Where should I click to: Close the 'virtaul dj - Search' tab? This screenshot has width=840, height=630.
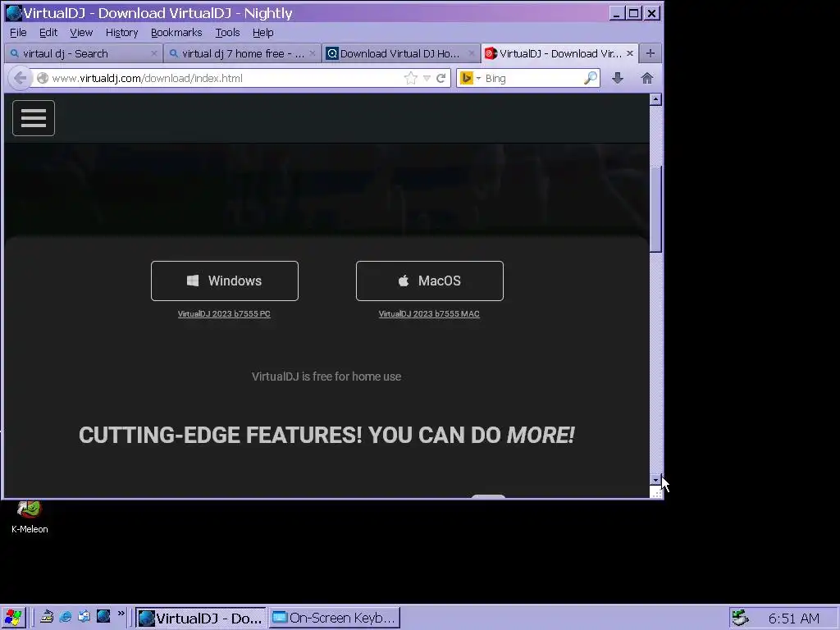pos(153,53)
